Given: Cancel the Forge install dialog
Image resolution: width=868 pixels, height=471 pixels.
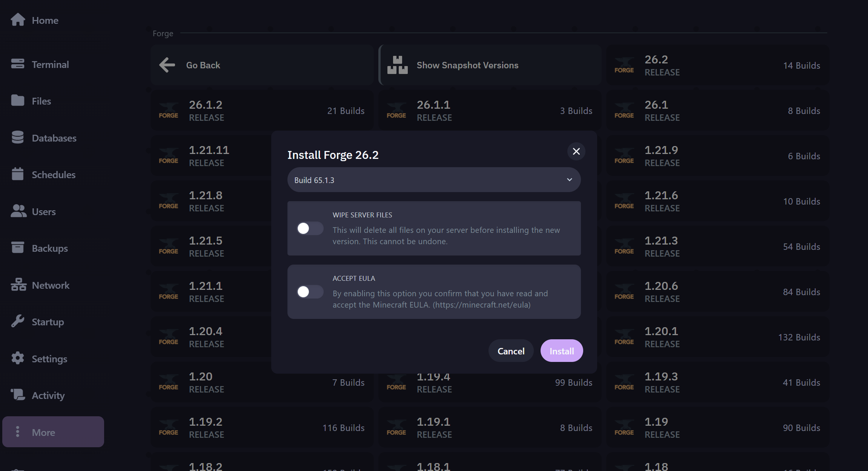Looking at the screenshot, I should tap(511, 351).
